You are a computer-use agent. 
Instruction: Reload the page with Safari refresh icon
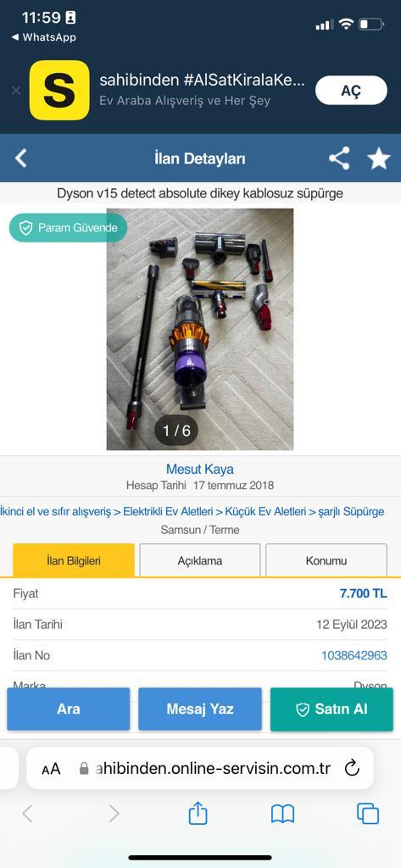[x=353, y=768]
